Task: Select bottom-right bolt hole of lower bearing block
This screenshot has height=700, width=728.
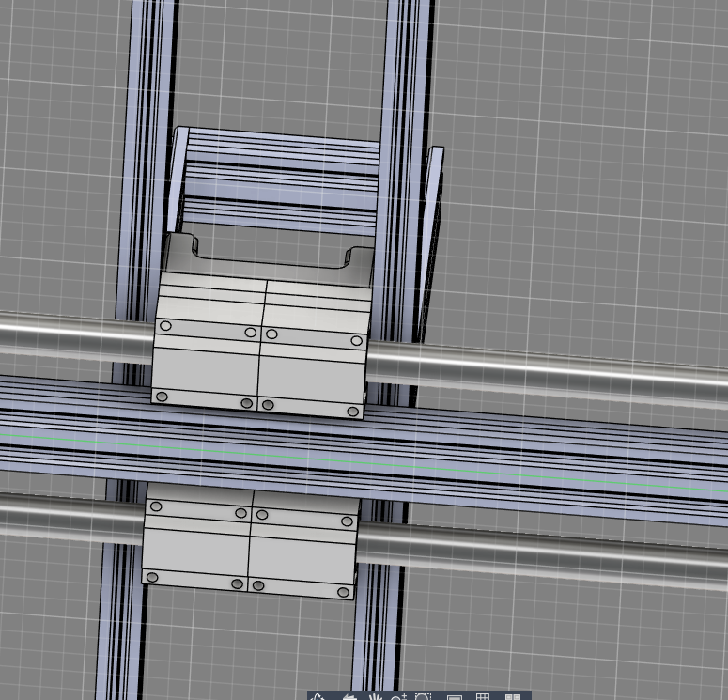Action: [342, 592]
